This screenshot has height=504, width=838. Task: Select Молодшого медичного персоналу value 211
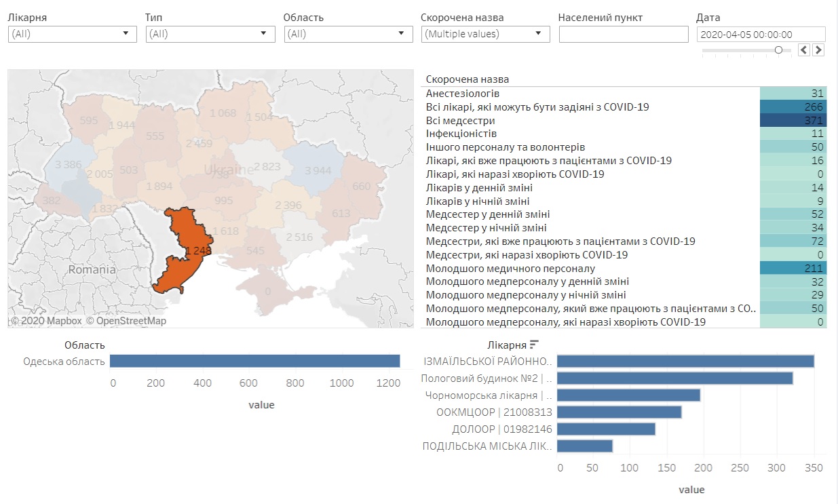pos(793,268)
